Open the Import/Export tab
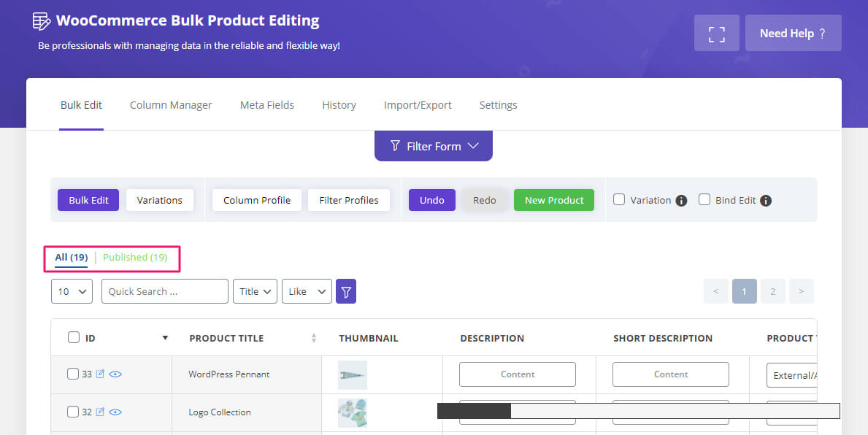868x435 pixels. point(418,105)
